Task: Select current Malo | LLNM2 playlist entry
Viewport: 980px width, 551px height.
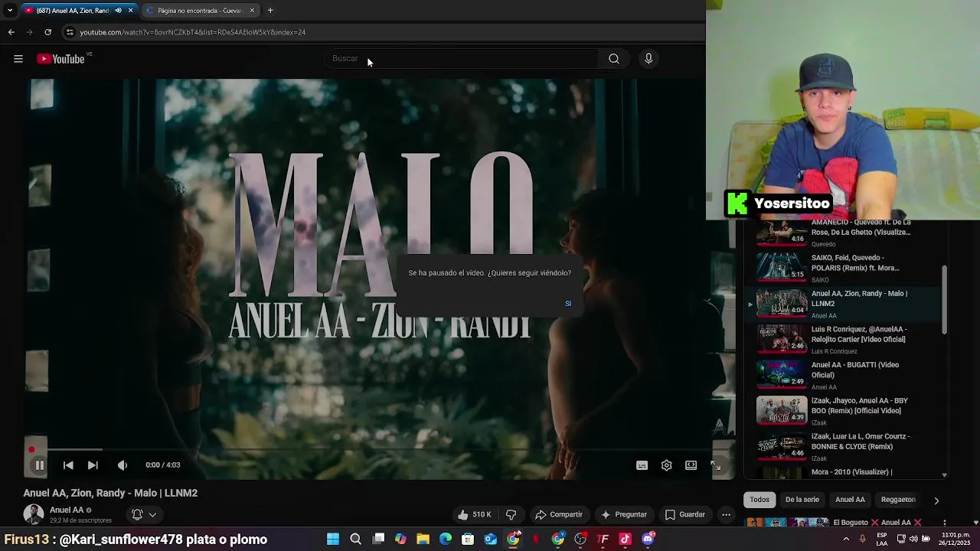Action: click(x=842, y=304)
